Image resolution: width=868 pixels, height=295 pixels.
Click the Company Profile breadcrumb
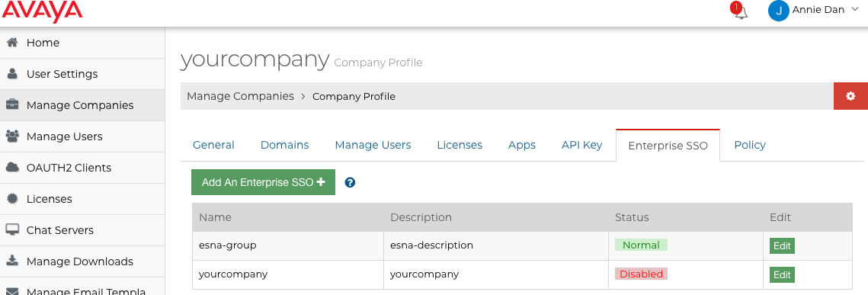tap(354, 96)
